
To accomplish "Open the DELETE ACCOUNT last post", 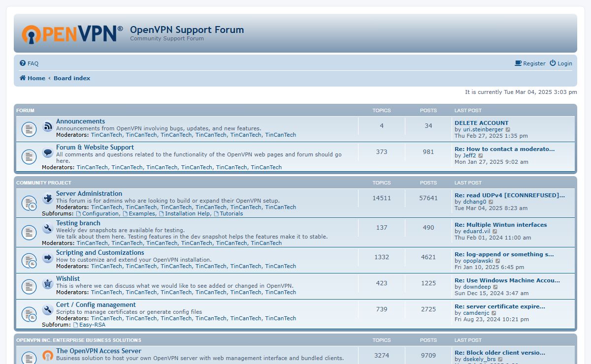I will 481,123.
